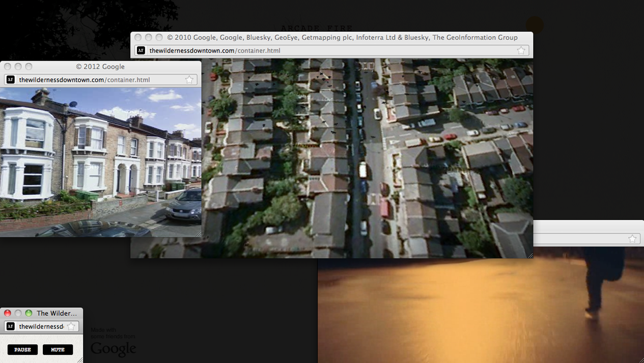
Task: Click AF favicon in aerial map window
Action: pos(141,50)
